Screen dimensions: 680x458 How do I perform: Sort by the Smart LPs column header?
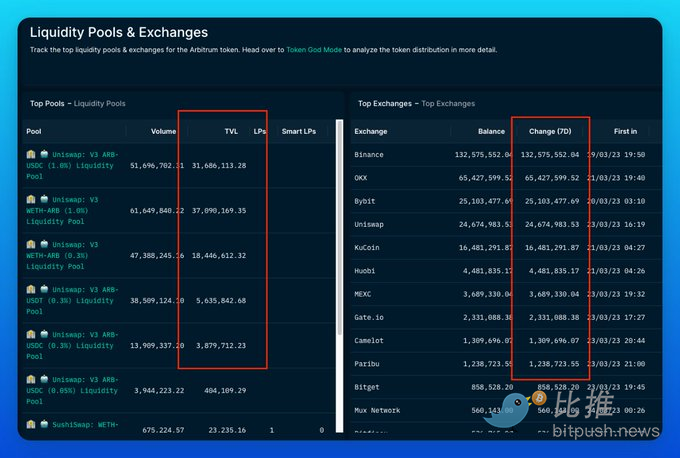pos(299,131)
